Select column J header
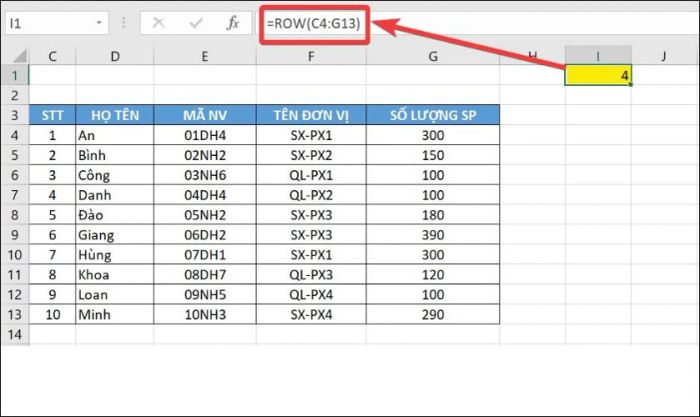700x417 pixels. tap(664, 56)
